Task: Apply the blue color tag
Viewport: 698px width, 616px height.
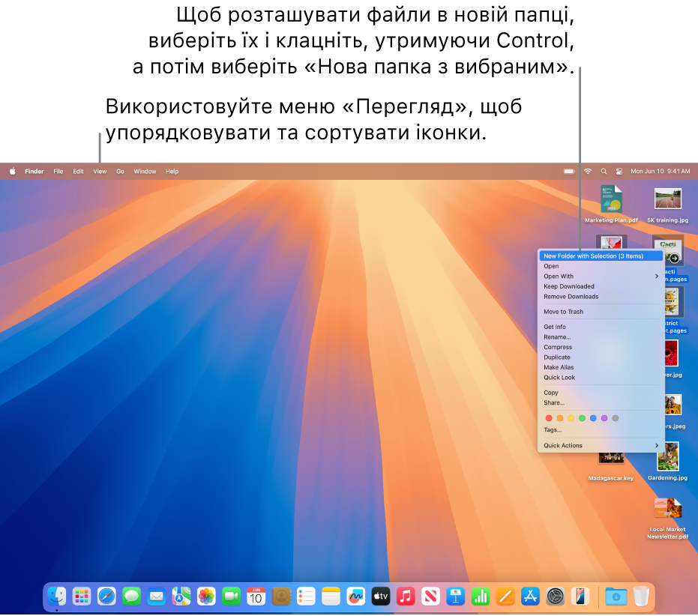Action: pyautogui.click(x=593, y=418)
